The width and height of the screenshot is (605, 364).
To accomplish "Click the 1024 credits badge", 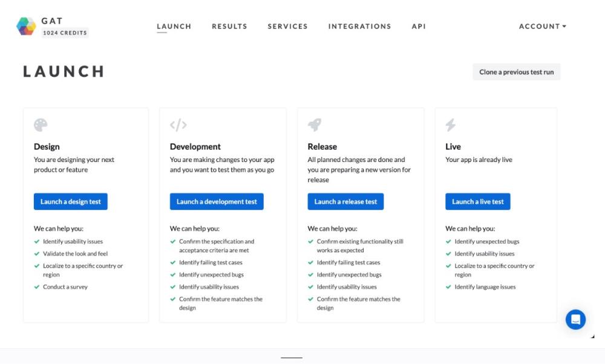I will click(65, 33).
